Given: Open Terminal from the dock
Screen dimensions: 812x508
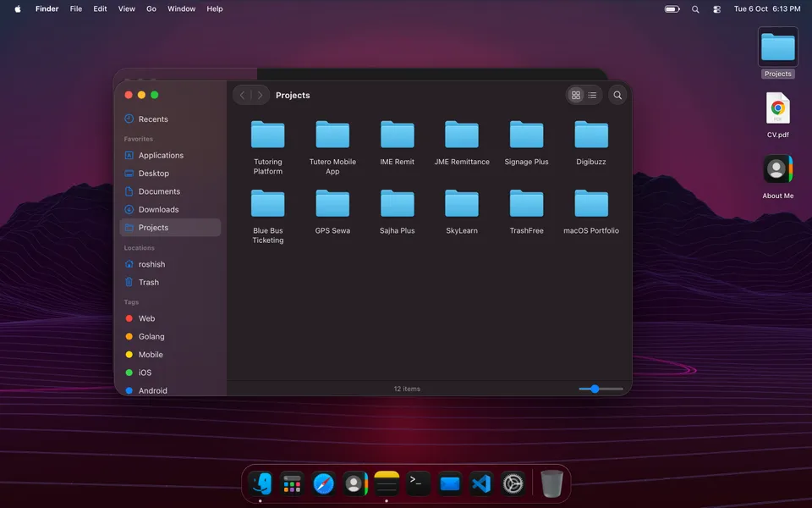Looking at the screenshot, I should coord(418,483).
